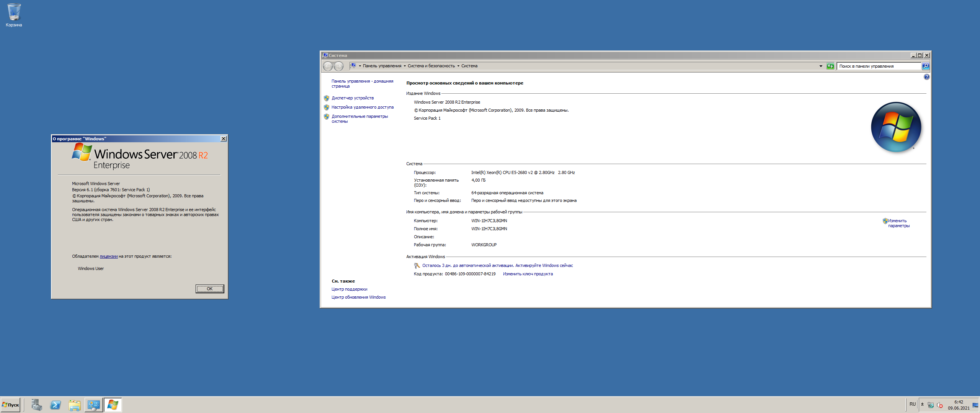Focus the Поиск в панели управления search field
Viewport: 980px width, 413px height.
coord(879,66)
